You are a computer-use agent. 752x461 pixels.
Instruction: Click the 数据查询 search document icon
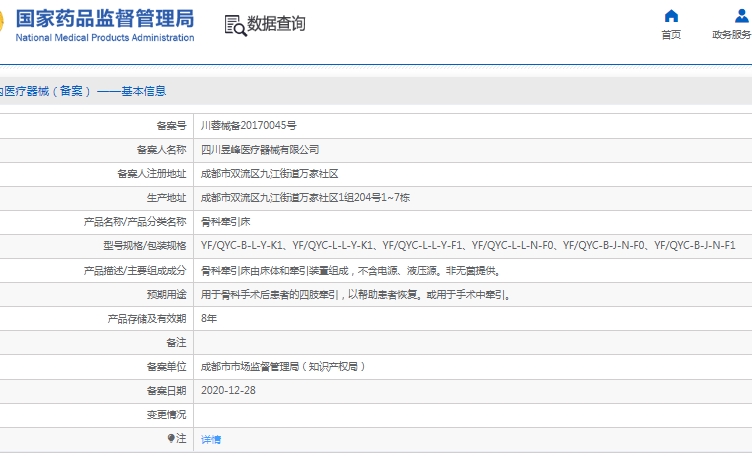235,25
